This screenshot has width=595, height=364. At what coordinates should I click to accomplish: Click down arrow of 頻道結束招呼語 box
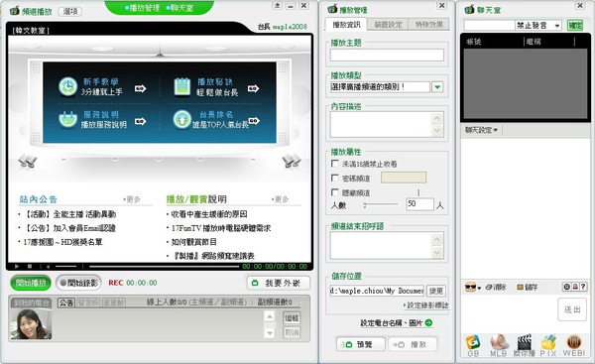coord(437,252)
